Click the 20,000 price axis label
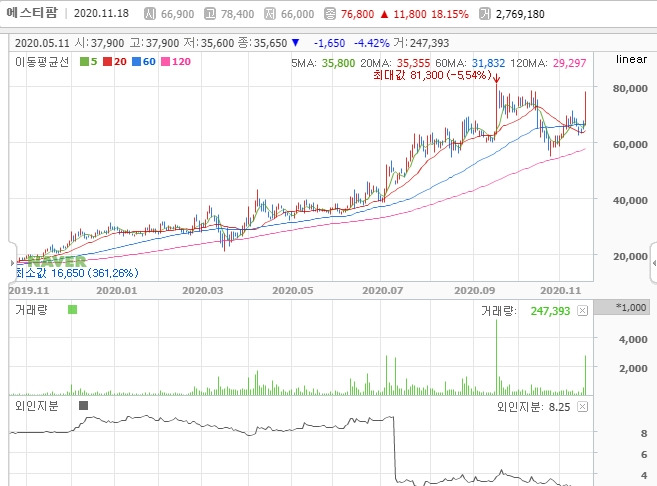657x486 pixels. pos(630,256)
